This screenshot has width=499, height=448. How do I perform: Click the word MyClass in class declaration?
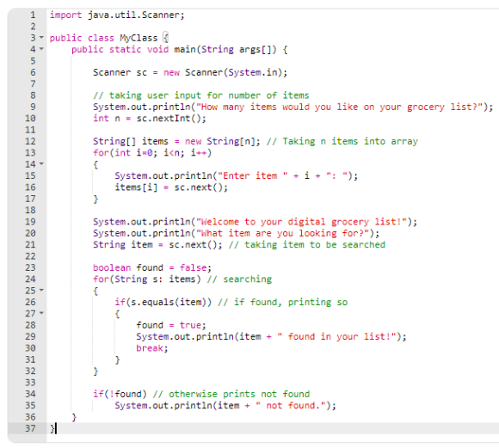(x=139, y=38)
